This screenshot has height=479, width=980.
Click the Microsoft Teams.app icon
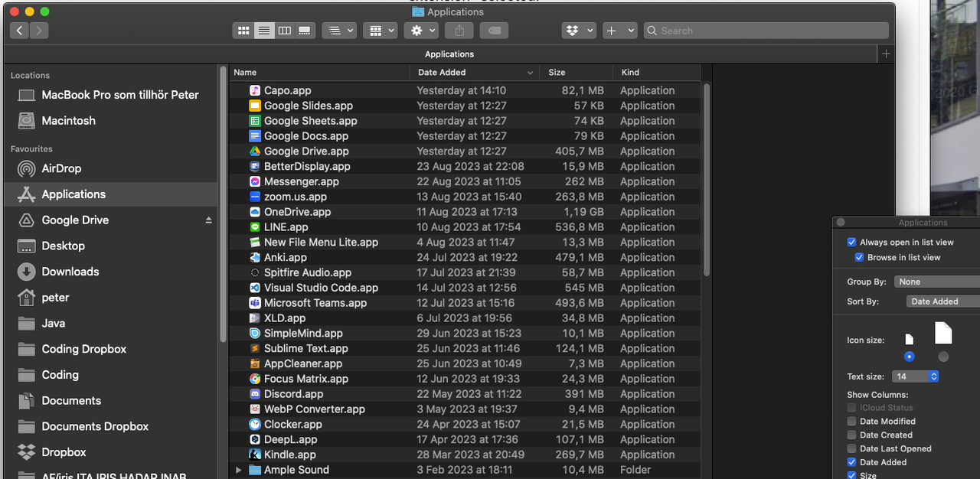(x=255, y=303)
